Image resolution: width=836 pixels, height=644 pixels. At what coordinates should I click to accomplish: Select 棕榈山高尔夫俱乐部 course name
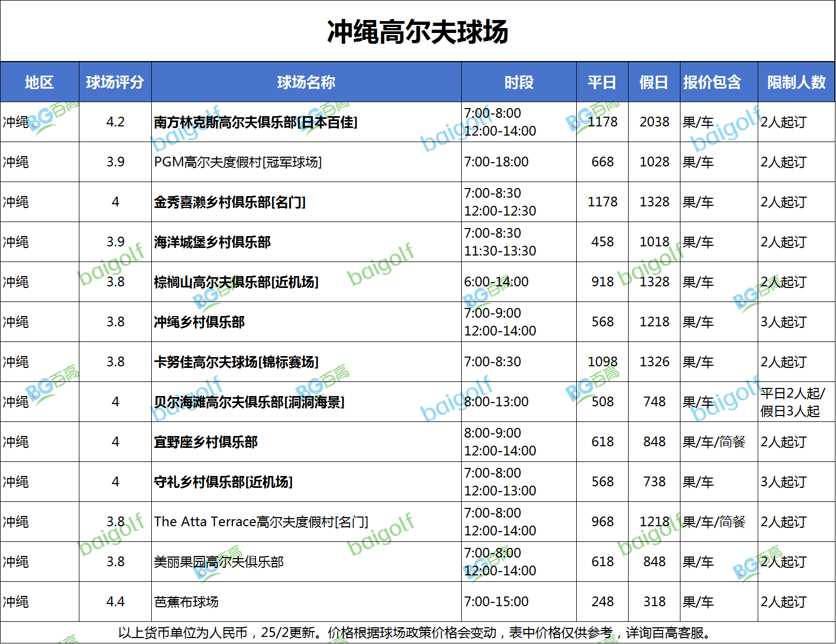[x=236, y=282]
